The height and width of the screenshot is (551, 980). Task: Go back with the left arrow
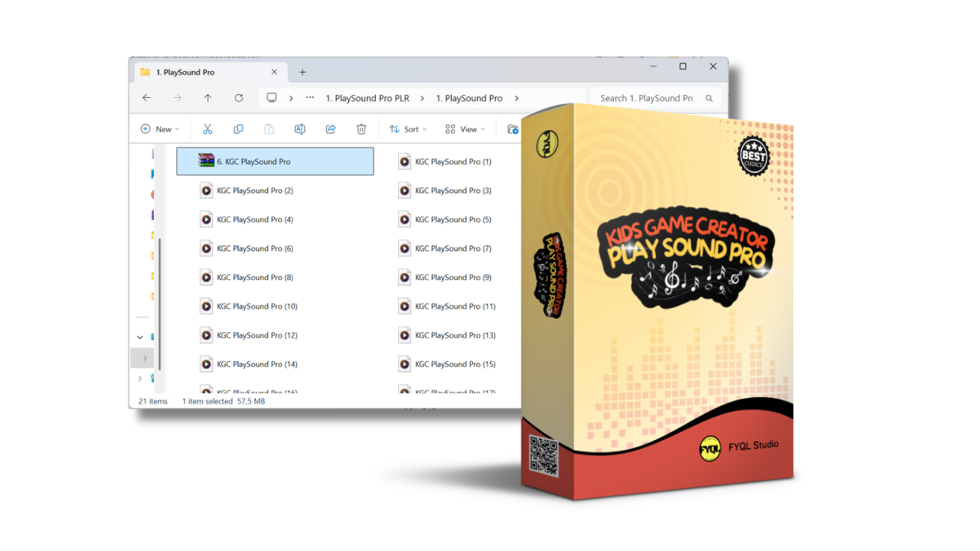[x=146, y=98]
